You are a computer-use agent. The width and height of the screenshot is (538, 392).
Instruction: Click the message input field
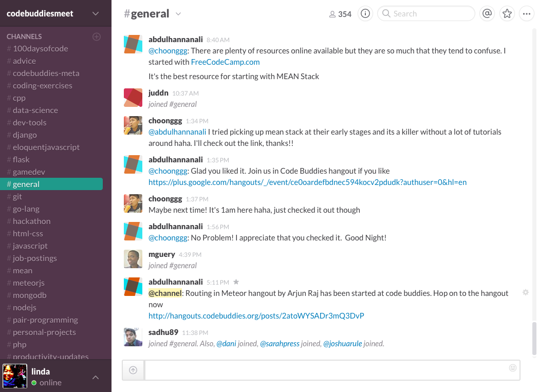click(329, 370)
